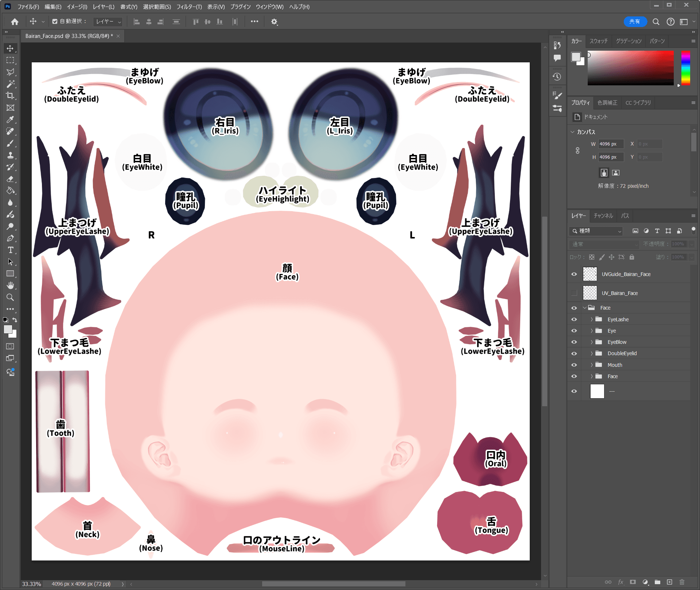Hide the EyeLashe group
This screenshot has width=700, height=590.
[574, 319]
